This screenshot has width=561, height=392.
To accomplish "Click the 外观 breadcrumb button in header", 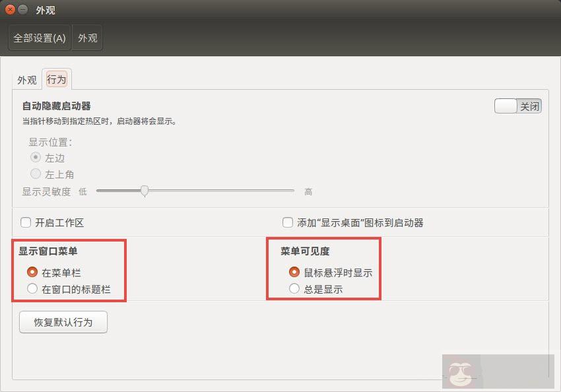I will (x=88, y=38).
